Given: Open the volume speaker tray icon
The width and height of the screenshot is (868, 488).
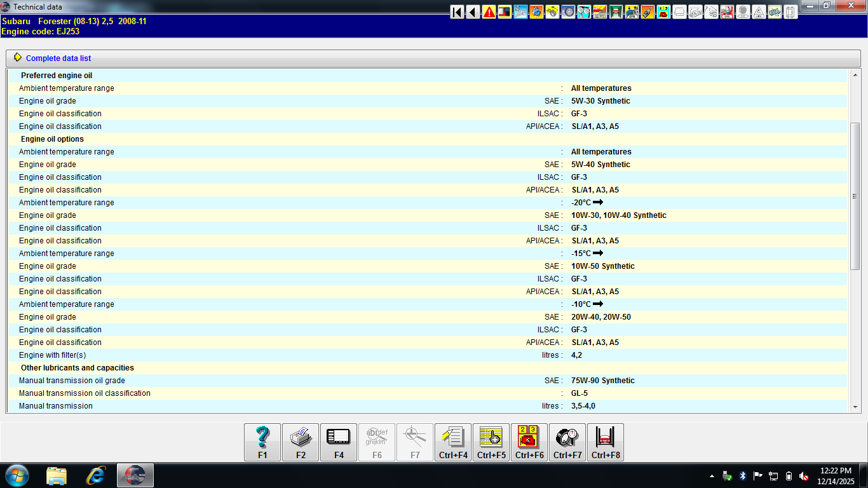Looking at the screenshot, I should [804, 475].
